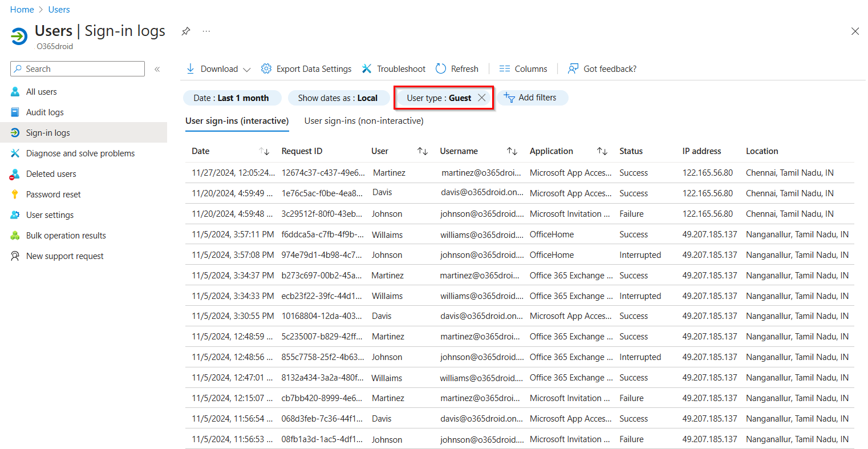Remove the User type Guest filter

[x=482, y=97]
